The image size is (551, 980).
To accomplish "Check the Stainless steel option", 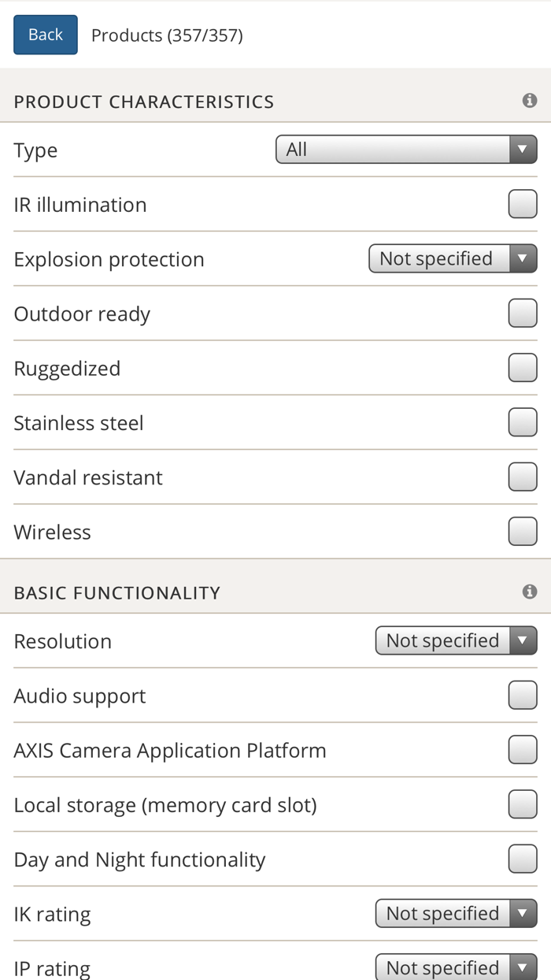I will tap(523, 421).
